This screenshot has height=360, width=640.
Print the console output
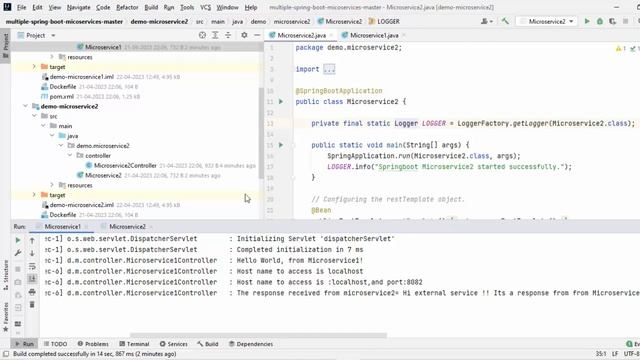32,292
